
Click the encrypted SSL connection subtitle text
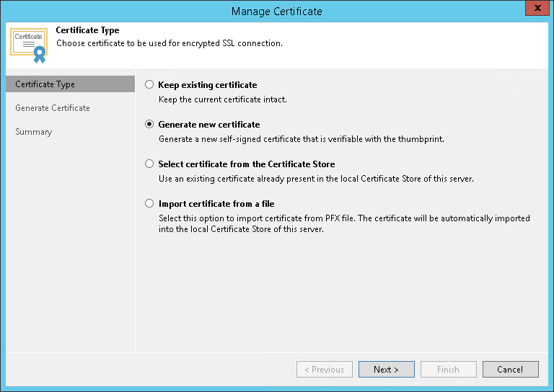pyautogui.click(x=169, y=43)
